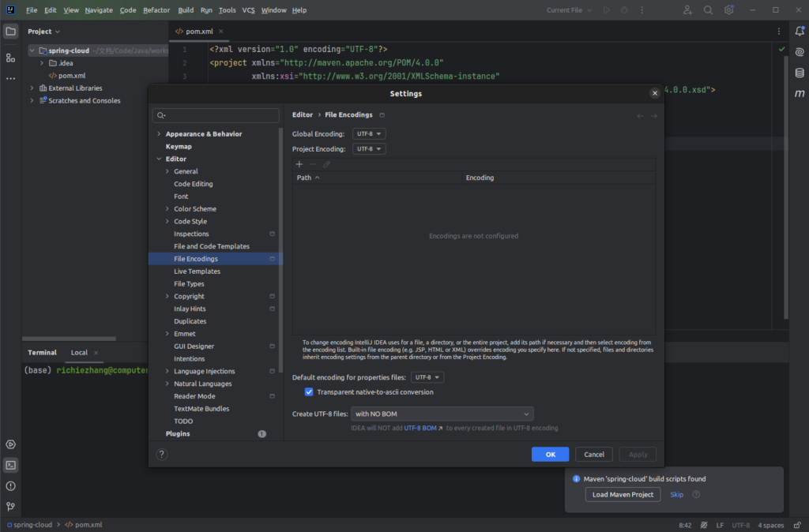Expand the External Libraries node
This screenshot has width=809, height=532.
click(32, 88)
